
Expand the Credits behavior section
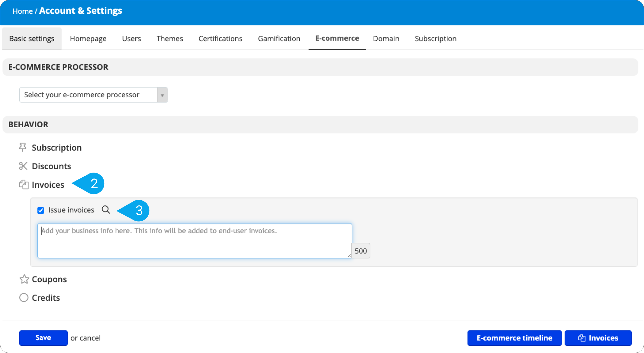(x=46, y=298)
